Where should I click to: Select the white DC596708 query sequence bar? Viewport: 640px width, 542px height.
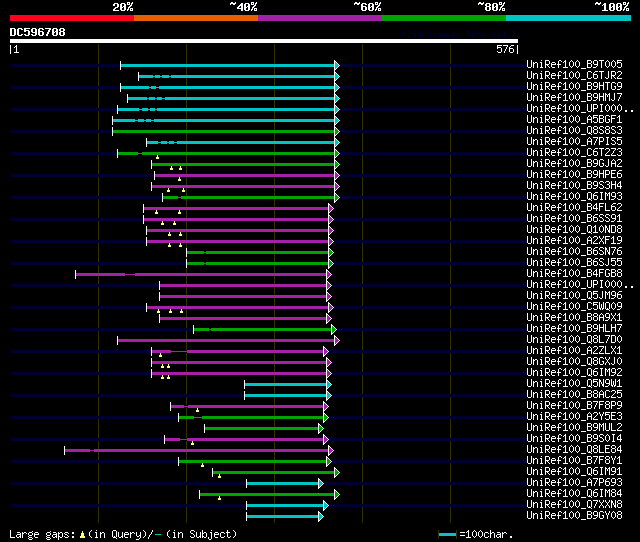[x=264, y=41]
